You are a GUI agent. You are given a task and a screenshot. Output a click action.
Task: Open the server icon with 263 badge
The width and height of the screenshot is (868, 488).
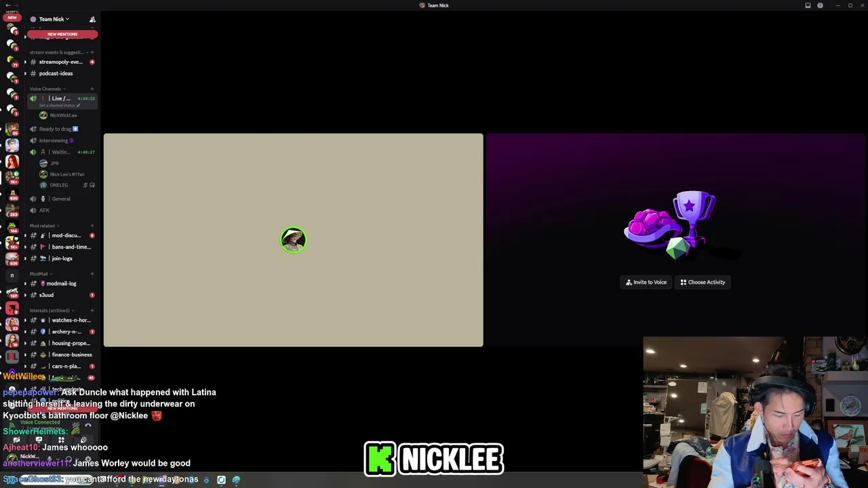(12, 211)
